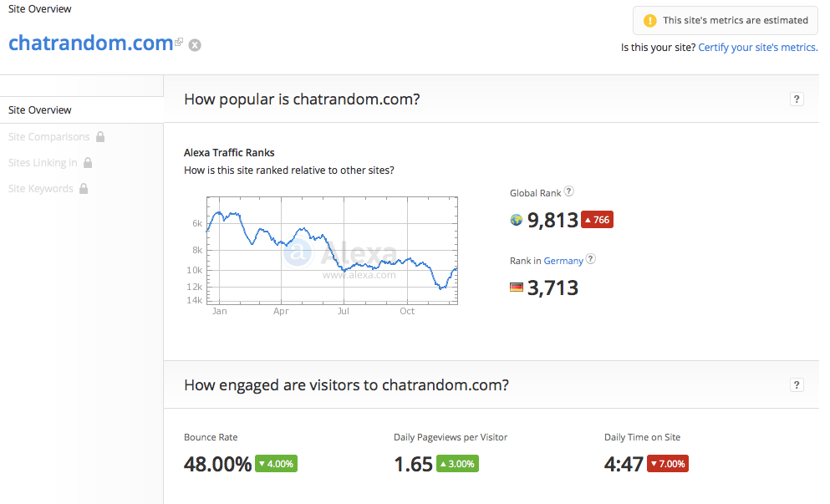Image resolution: width=830 pixels, height=504 pixels.
Task: Open external link icon beside chatrandom.com
Action: (179, 42)
